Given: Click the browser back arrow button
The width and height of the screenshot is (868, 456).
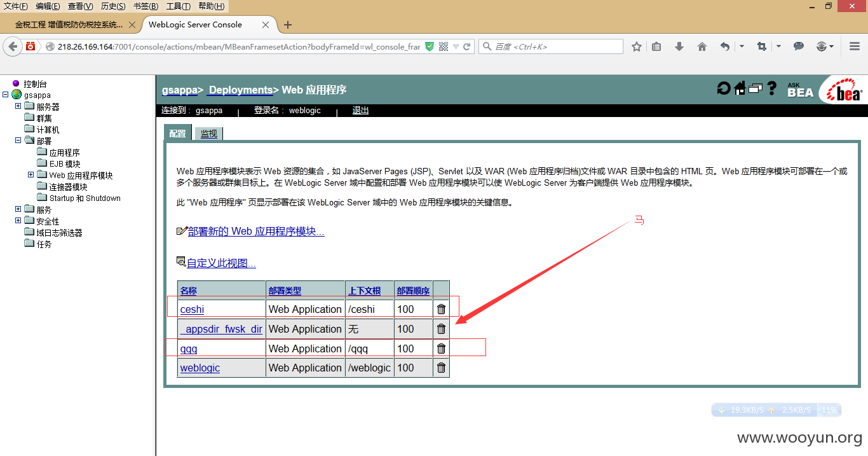Looking at the screenshot, I should pos(13,46).
